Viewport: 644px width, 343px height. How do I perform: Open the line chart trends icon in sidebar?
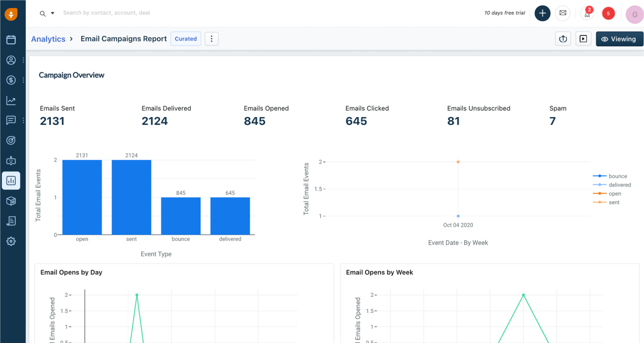tap(11, 101)
